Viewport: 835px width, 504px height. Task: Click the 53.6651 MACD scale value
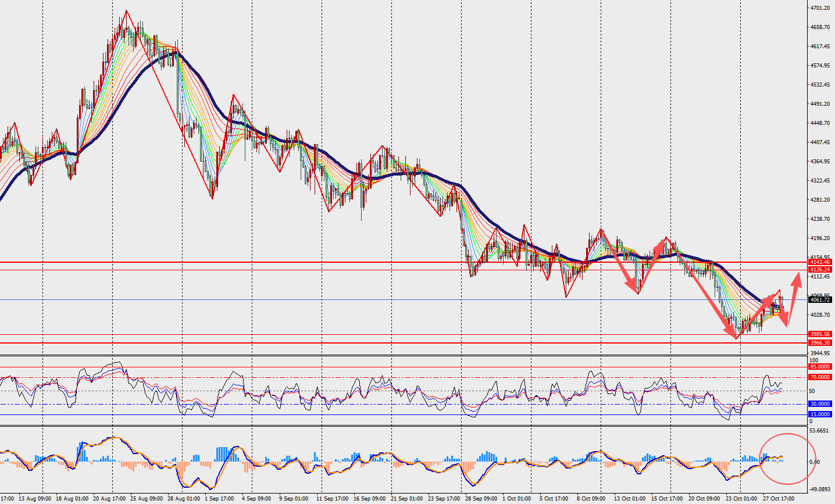click(x=819, y=431)
